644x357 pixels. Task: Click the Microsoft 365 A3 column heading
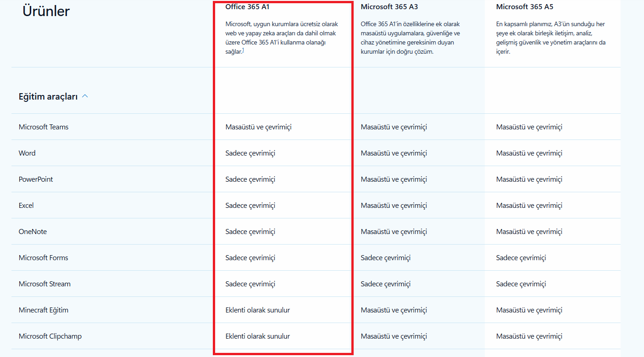pyautogui.click(x=389, y=7)
